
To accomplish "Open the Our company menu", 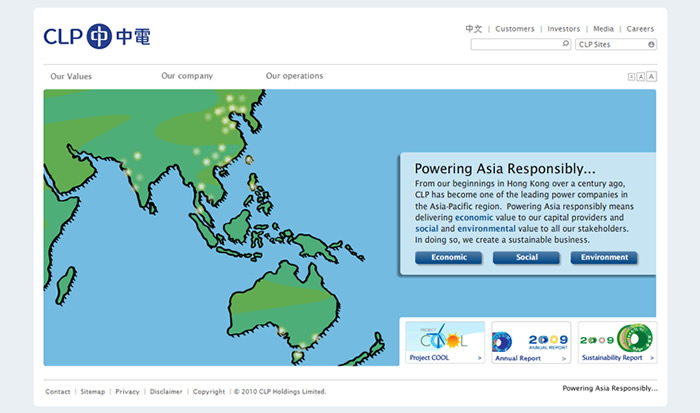I will pyautogui.click(x=187, y=76).
